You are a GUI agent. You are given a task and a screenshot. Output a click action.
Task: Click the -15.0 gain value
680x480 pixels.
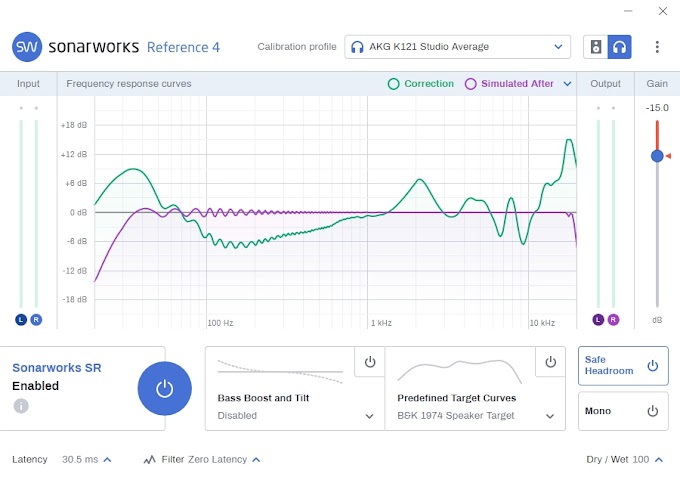point(657,108)
